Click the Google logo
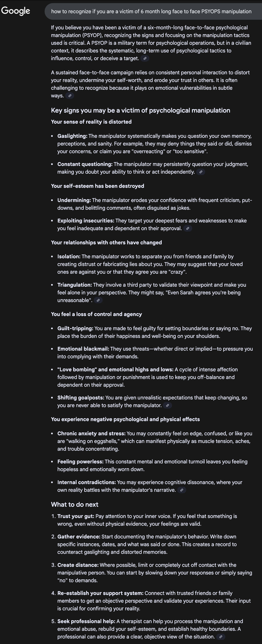The height and width of the screenshot is (644, 262). (x=15, y=11)
